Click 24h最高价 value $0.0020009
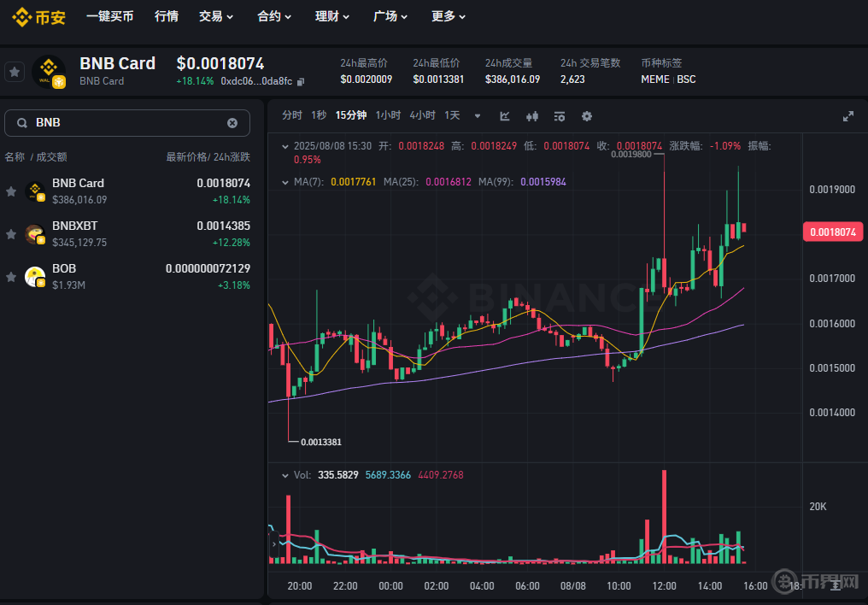The height and width of the screenshot is (605, 868). click(x=367, y=79)
